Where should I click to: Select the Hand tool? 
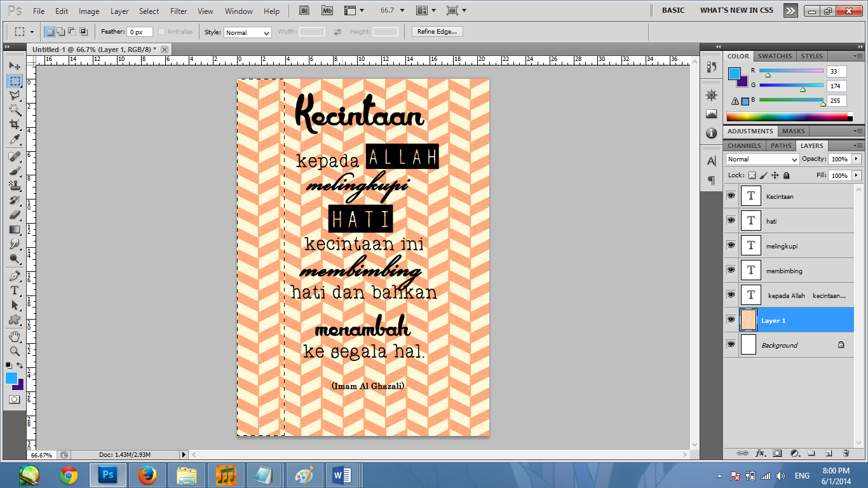[x=14, y=336]
